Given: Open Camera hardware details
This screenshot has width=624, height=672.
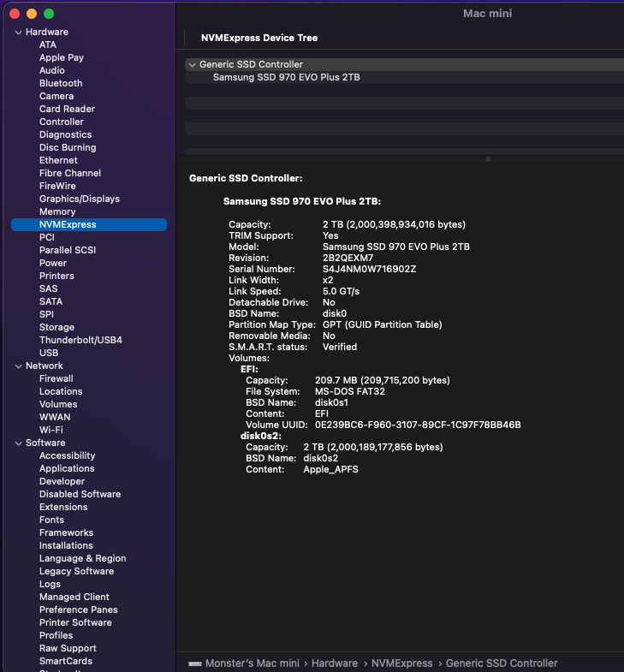Looking at the screenshot, I should [56, 96].
